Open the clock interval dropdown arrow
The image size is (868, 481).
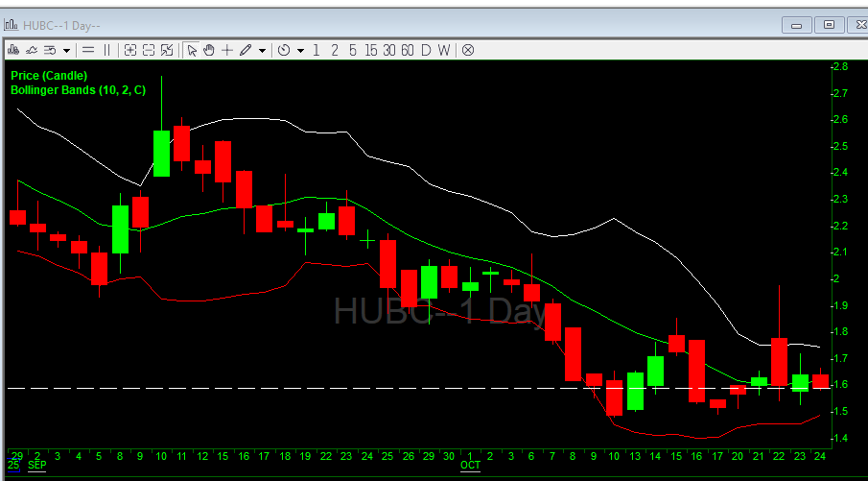tap(300, 50)
